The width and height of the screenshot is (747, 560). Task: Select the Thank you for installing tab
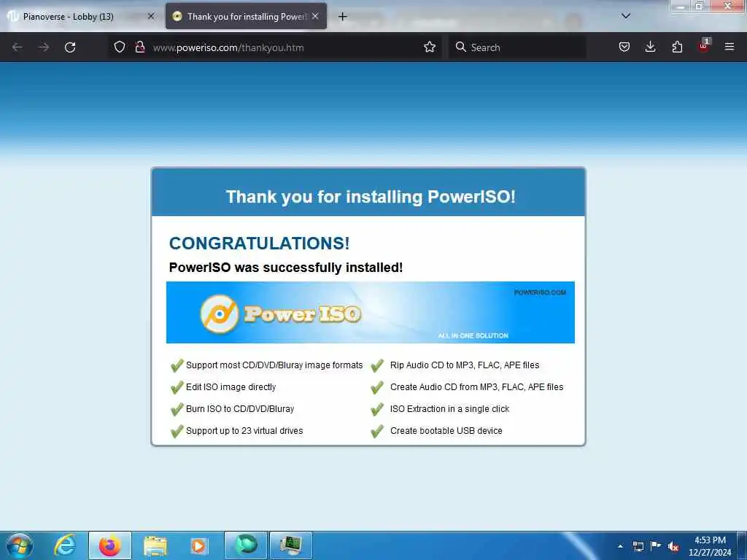click(x=246, y=17)
